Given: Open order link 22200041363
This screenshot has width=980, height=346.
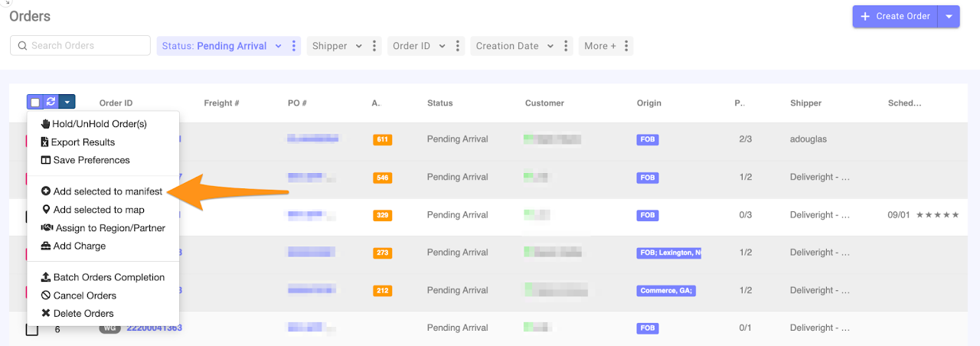Looking at the screenshot, I should tap(154, 328).
